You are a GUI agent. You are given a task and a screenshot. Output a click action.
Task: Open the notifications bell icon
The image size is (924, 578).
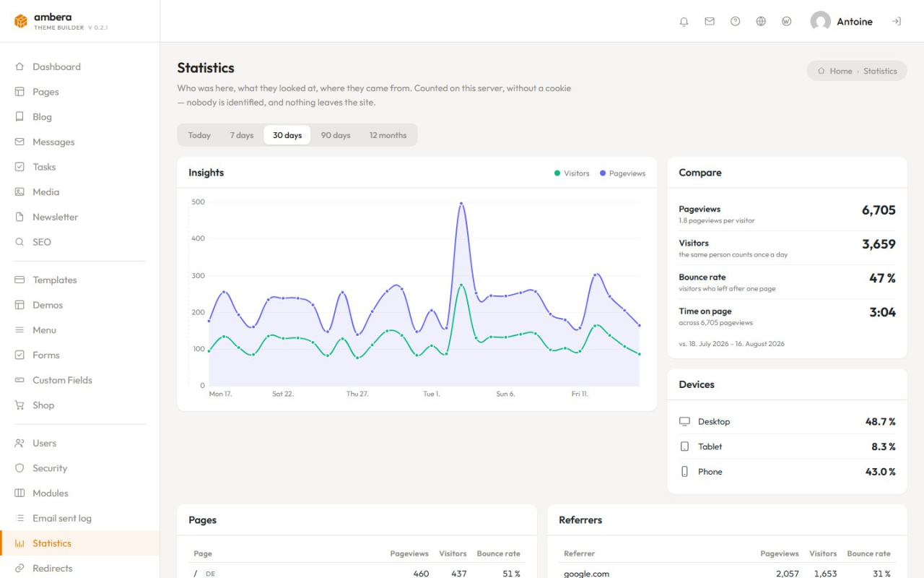[x=684, y=22]
